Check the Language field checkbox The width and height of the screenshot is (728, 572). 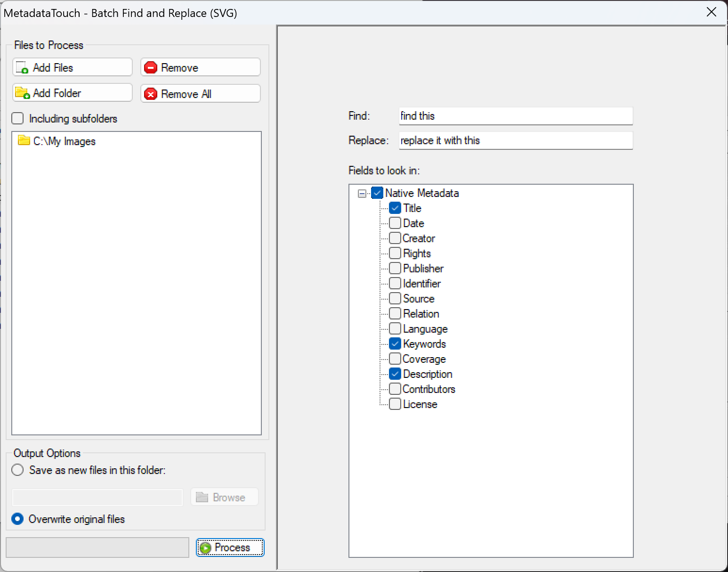coord(395,328)
